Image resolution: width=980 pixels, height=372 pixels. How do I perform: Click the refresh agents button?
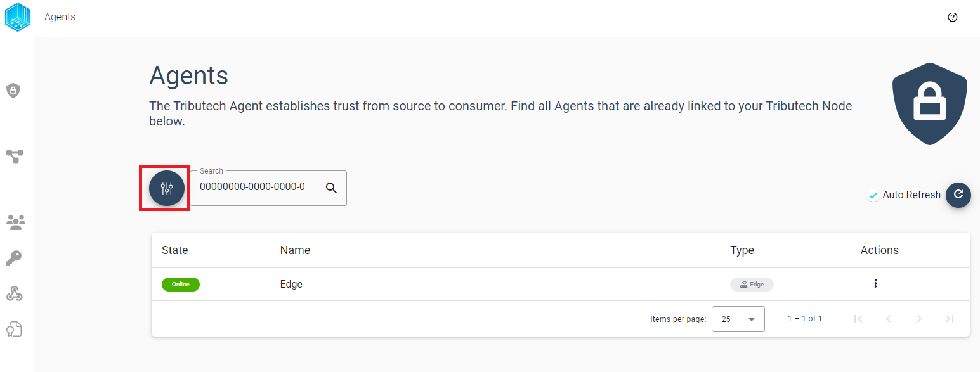(x=958, y=195)
